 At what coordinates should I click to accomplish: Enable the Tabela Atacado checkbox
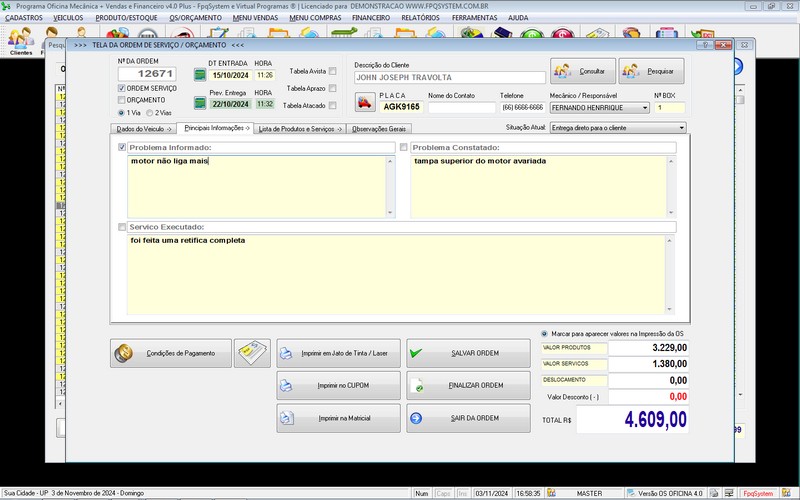click(333, 106)
